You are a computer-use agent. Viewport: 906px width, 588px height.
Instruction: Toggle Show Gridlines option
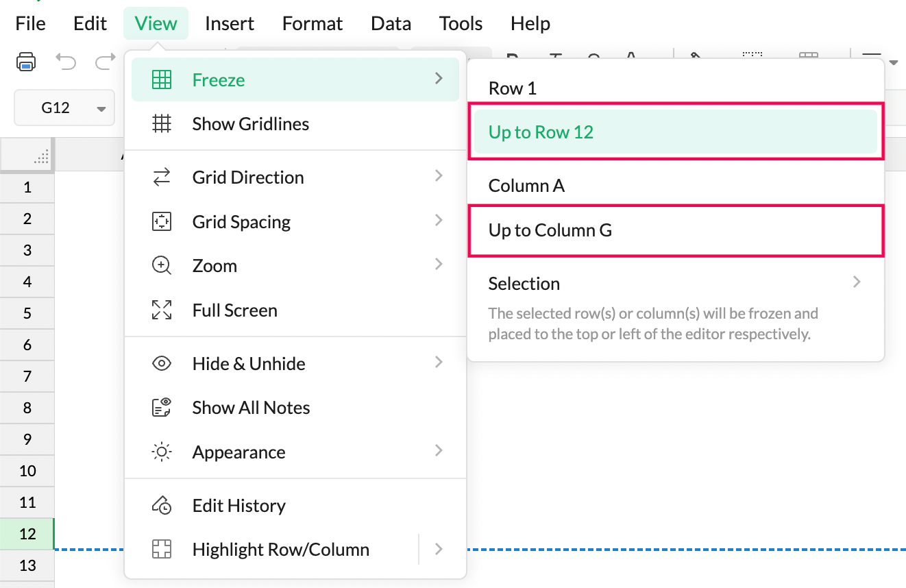coord(250,124)
